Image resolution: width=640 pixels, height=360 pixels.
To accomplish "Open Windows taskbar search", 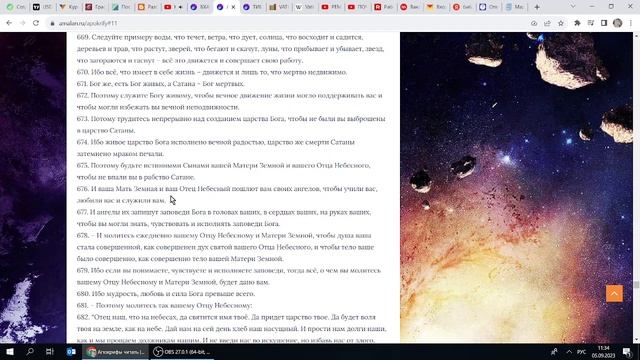I will click(30, 351).
